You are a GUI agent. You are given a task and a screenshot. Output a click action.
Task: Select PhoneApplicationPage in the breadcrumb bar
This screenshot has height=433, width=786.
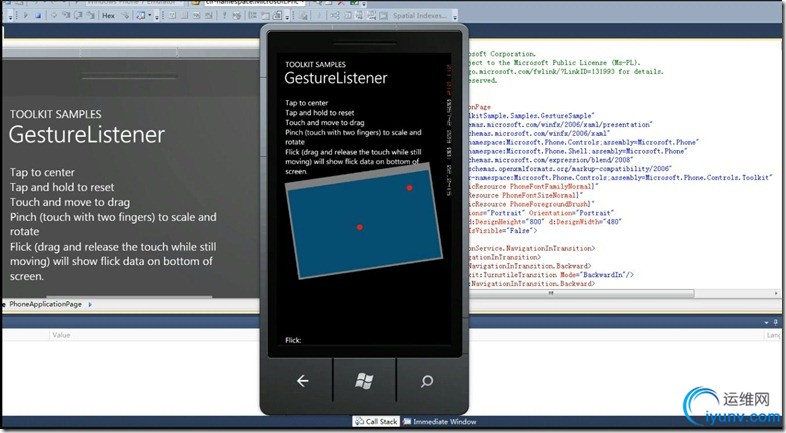45,304
